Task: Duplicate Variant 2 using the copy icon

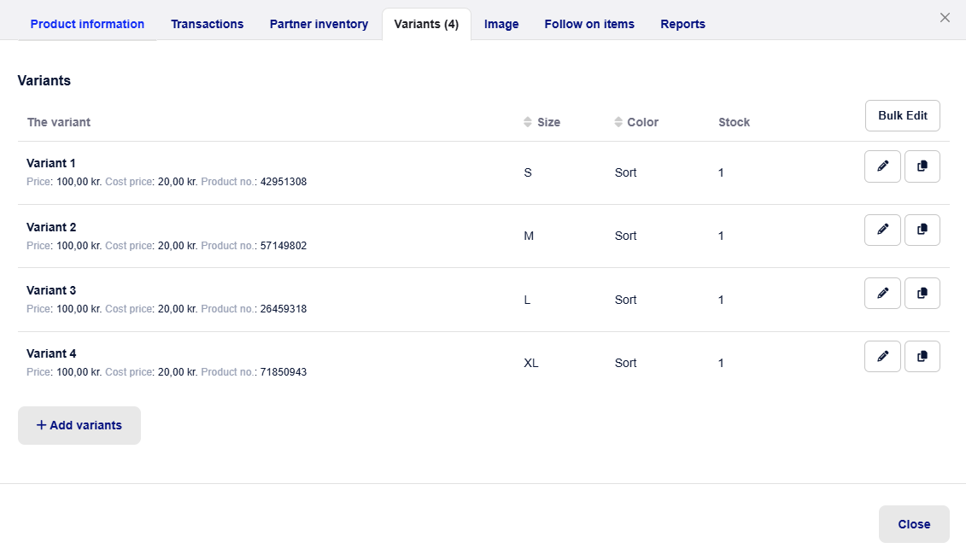Action: point(922,230)
